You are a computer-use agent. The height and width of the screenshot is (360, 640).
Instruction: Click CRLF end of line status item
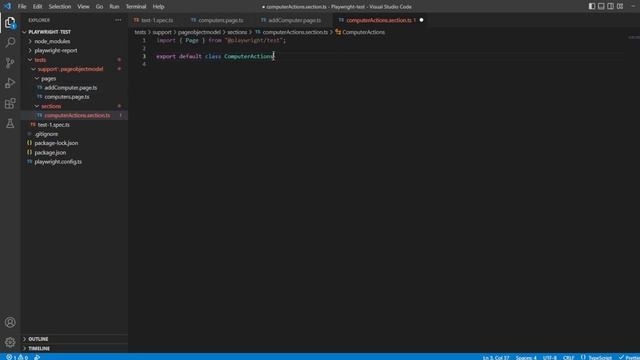coord(569,358)
